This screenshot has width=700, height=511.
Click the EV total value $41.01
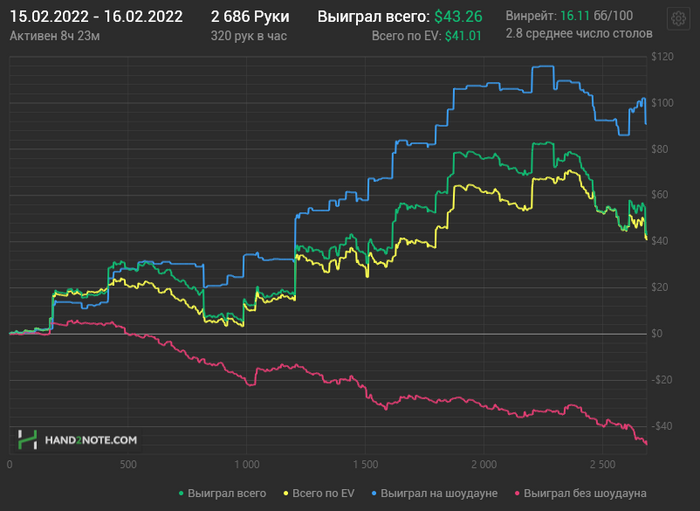(463, 36)
